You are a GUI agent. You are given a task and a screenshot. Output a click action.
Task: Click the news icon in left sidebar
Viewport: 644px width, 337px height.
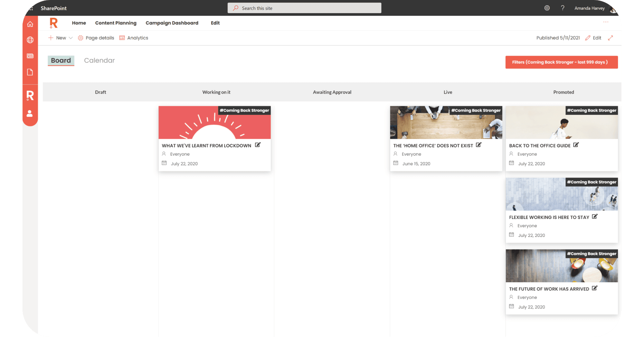[x=30, y=56]
